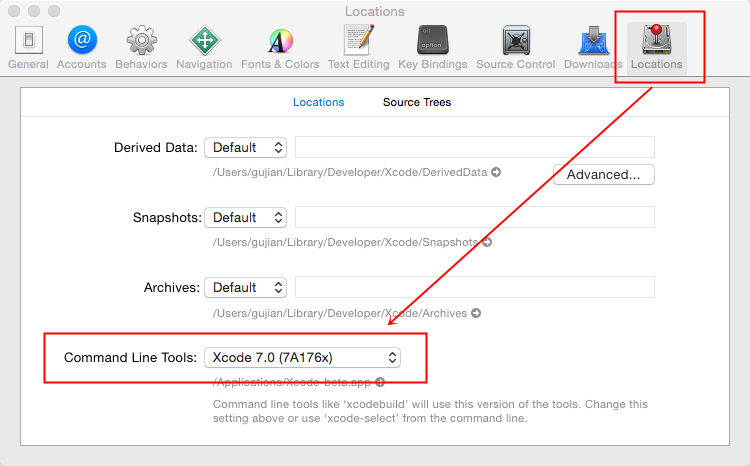Click the Snapshots path text
The image size is (750, 466).
(345, 243)
